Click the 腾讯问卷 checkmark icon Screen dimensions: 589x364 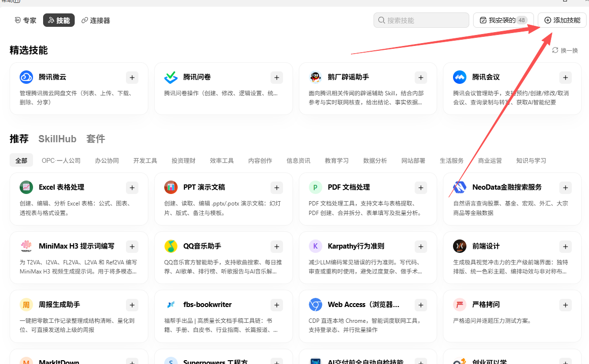171,77
